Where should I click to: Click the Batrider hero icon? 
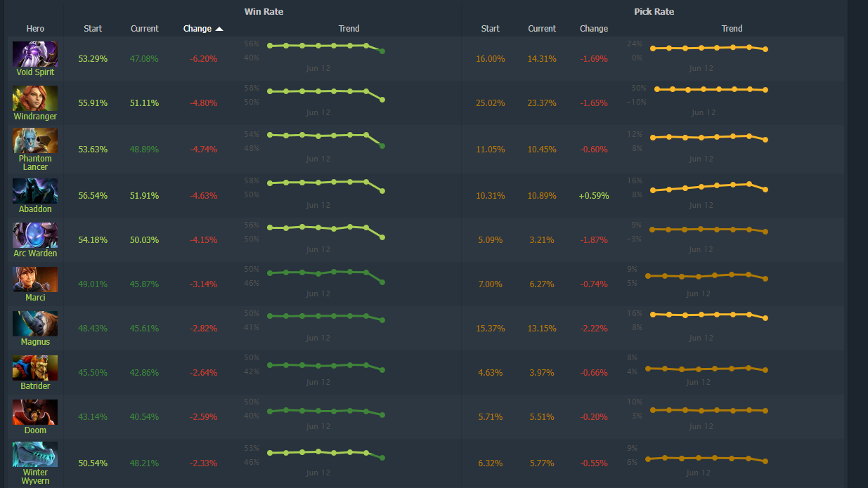pos(34,367)
